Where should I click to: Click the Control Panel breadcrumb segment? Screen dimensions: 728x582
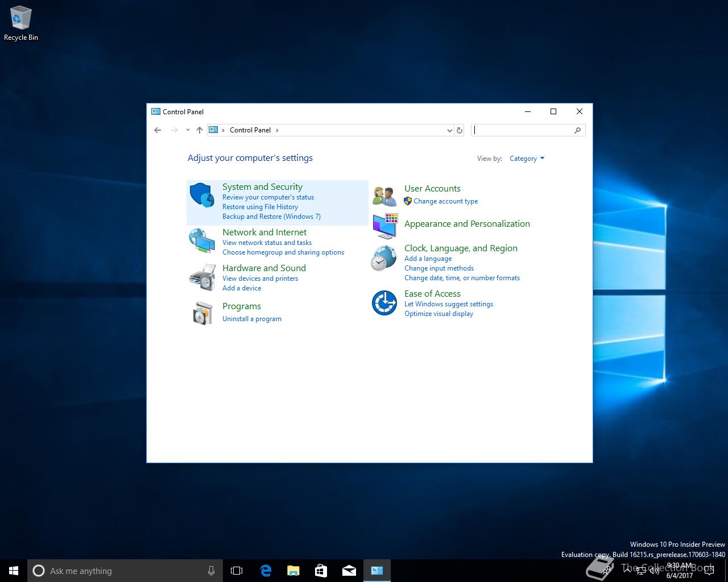(x=250, y=130)
